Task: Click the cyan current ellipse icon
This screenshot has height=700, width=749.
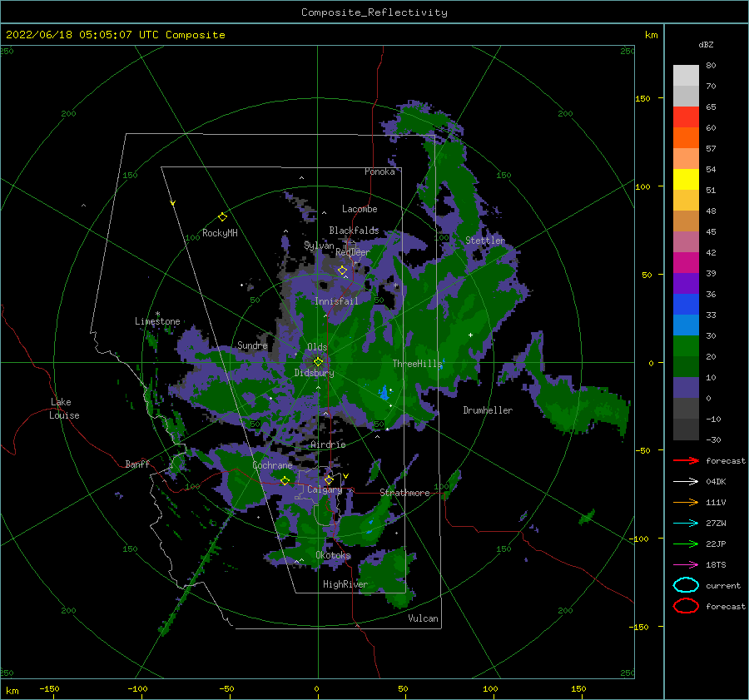Action: pyautogui.click(x=686, y=585)
